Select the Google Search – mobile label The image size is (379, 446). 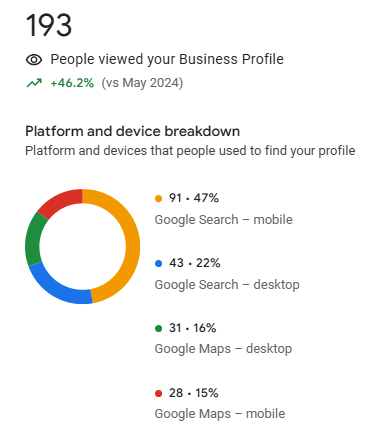tap(224, 220)
